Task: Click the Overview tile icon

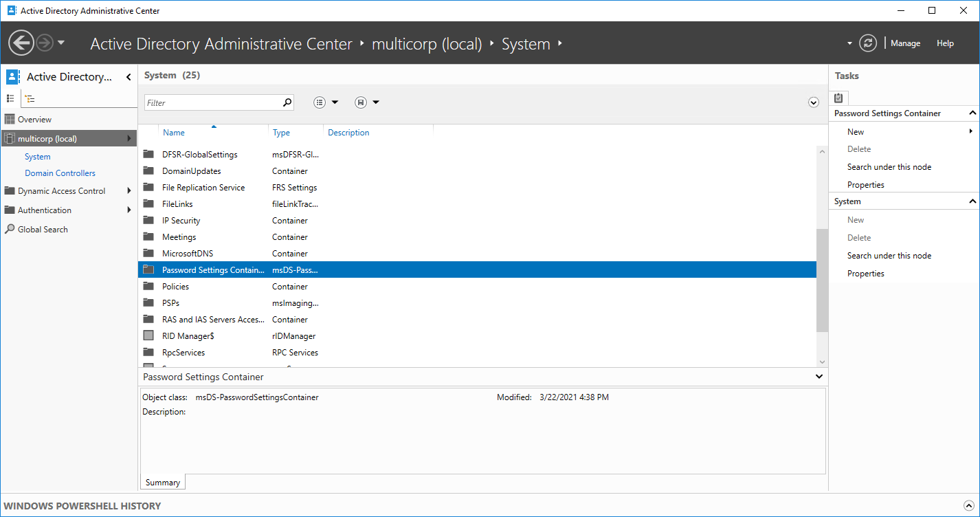Action: 10,120
